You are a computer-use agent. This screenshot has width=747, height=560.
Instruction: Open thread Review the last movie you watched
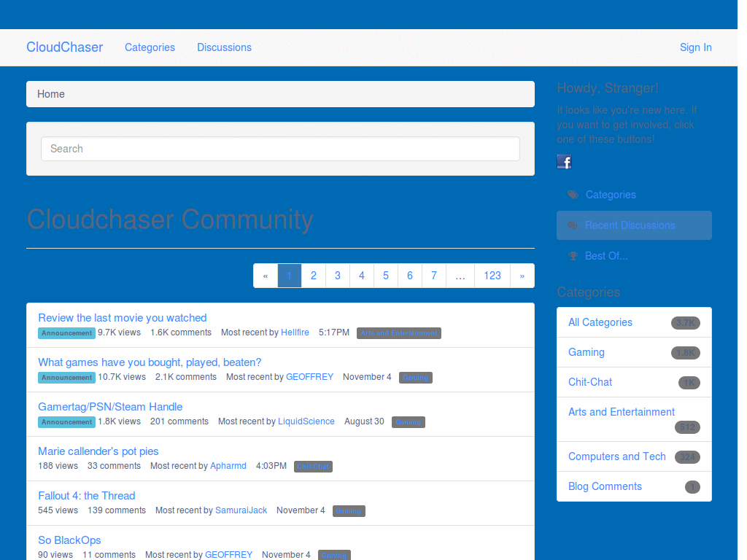point(123,318)
